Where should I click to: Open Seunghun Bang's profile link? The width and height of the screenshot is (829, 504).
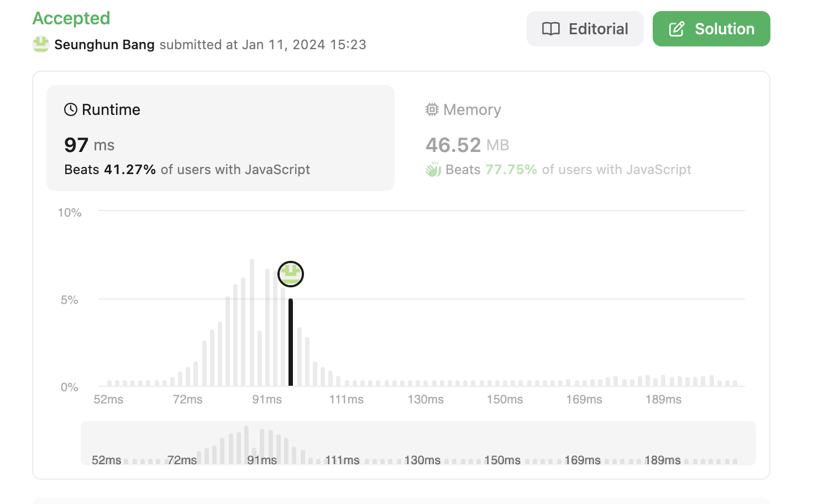click(104, 45)
